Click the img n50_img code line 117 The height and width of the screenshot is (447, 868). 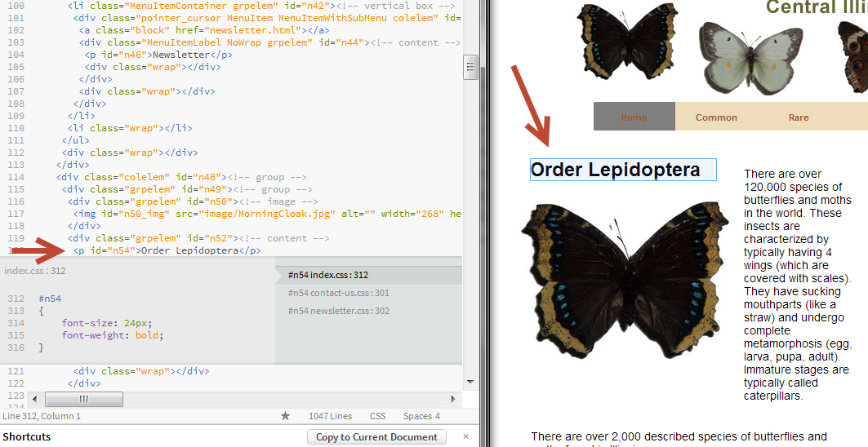click(x=267, y=214)
